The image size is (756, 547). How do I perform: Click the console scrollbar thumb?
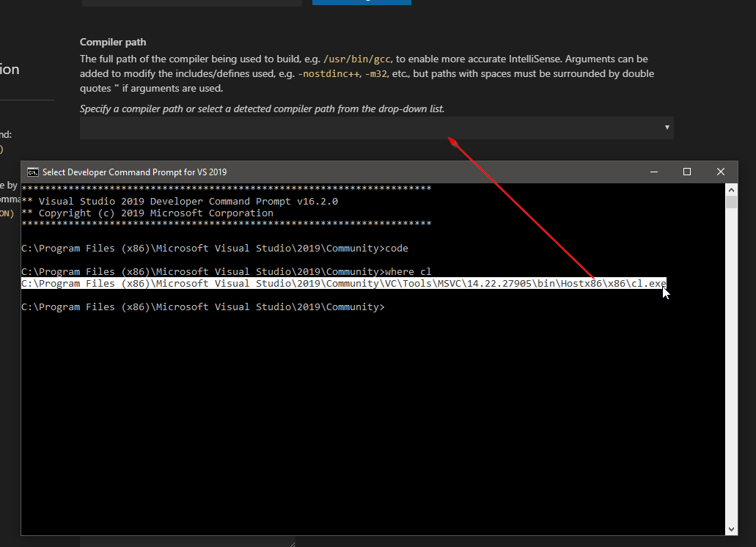(731, 202)
